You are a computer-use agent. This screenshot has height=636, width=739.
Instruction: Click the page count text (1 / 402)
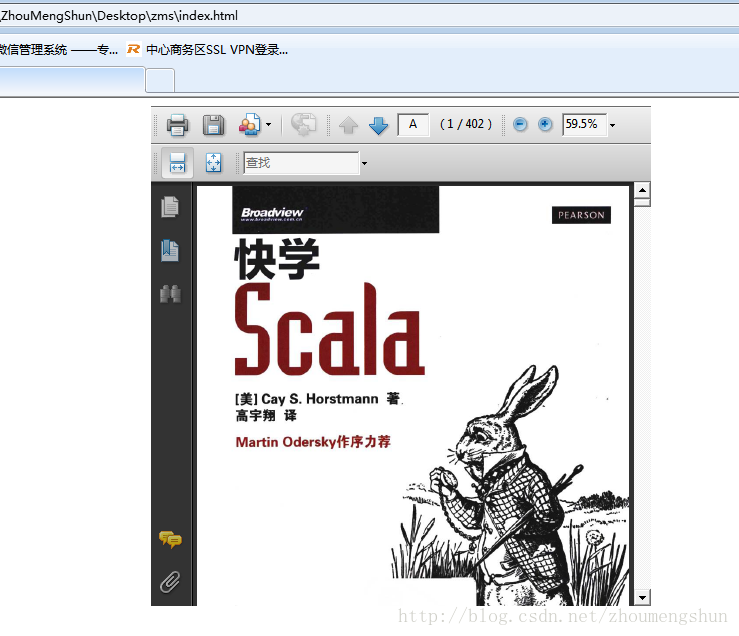click(x=466, y=124)
